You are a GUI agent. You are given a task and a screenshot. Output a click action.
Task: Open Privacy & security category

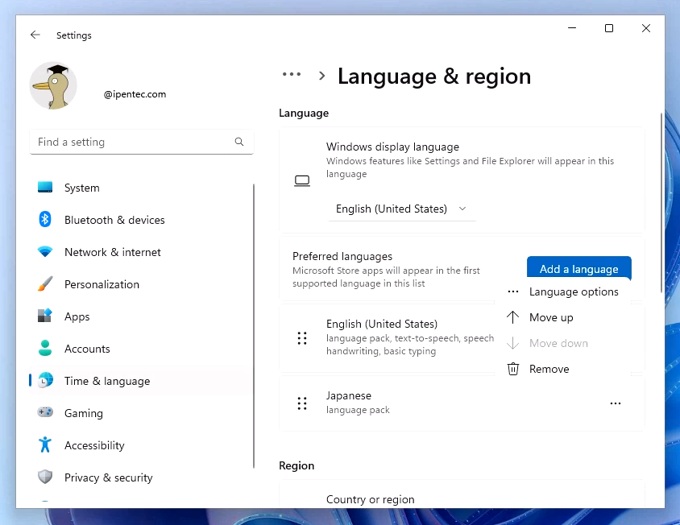pyautogui.click(x=141, y=477)
